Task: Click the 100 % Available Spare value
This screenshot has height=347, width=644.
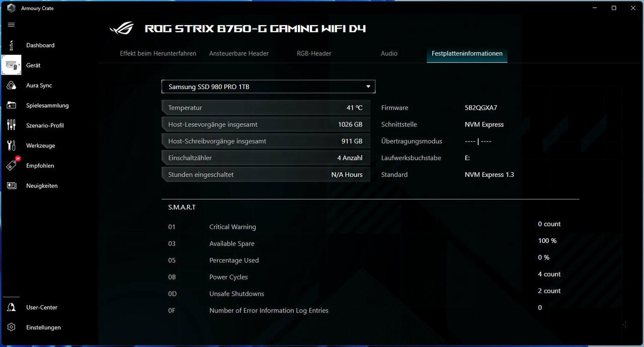Action: pos(547,241)
